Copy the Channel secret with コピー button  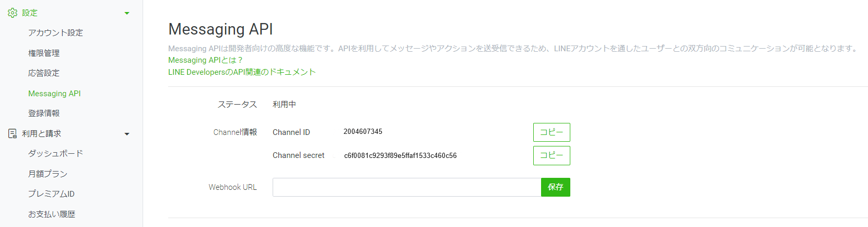coord(552,155)
